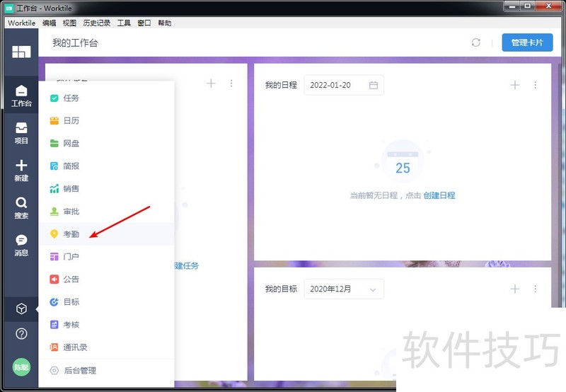Select 审批 in the apps menu
566x392 pixels.
pyautogui.click(x=107, y=211)
